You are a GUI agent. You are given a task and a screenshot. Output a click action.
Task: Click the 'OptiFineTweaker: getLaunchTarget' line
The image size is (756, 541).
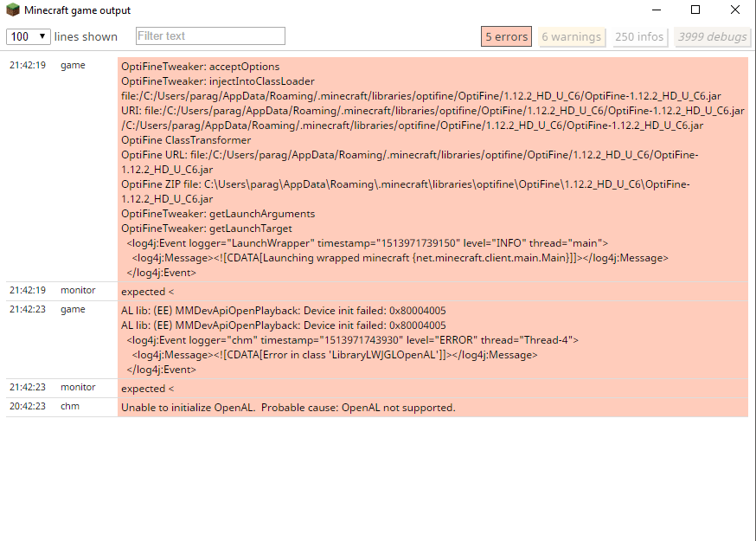point(207,229)
